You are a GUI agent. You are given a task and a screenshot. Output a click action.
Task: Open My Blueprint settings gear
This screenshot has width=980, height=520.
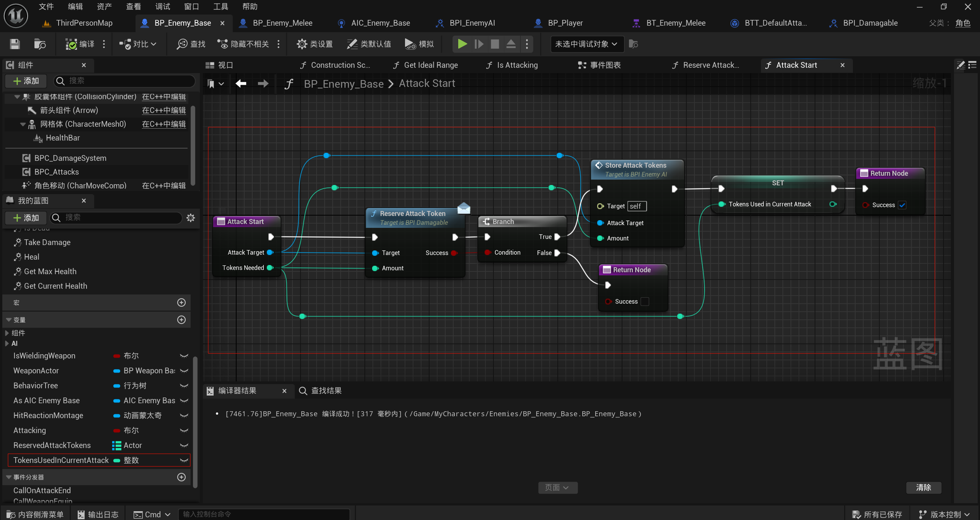pyautogui.click(x=191, y=218)
